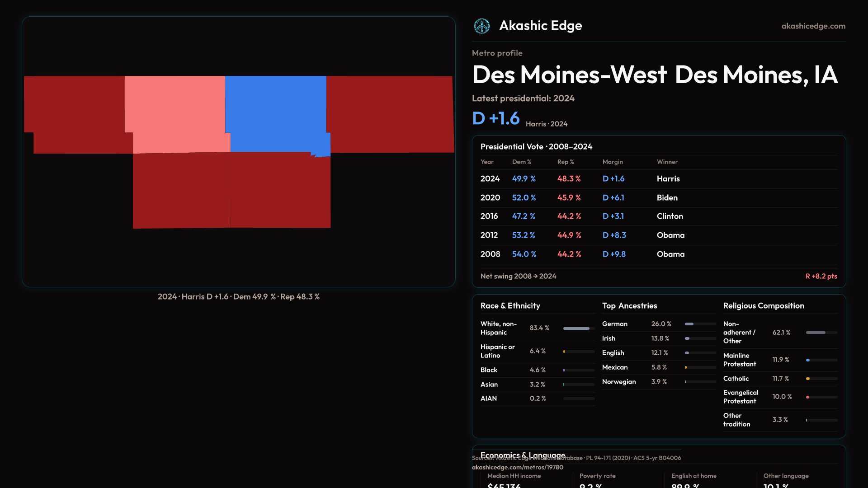The height and width of the screenshot is (488, 868).
Task: Open the akashicedge.com link in header
Action: (x=813, y=26)
